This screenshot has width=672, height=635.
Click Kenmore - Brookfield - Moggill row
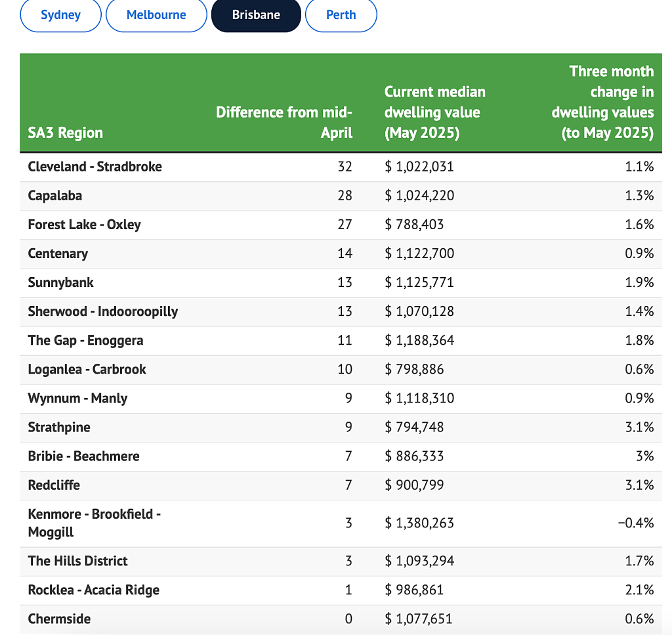[341, 523]
